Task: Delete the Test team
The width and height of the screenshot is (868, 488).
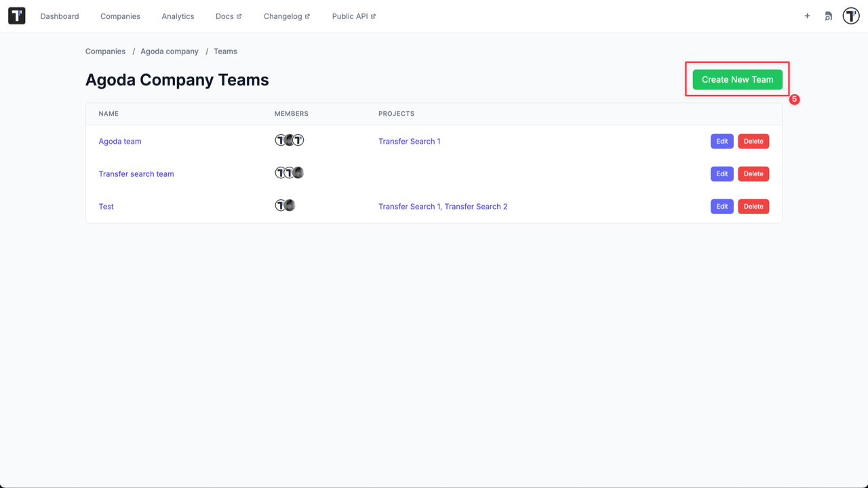Action: 753,206
